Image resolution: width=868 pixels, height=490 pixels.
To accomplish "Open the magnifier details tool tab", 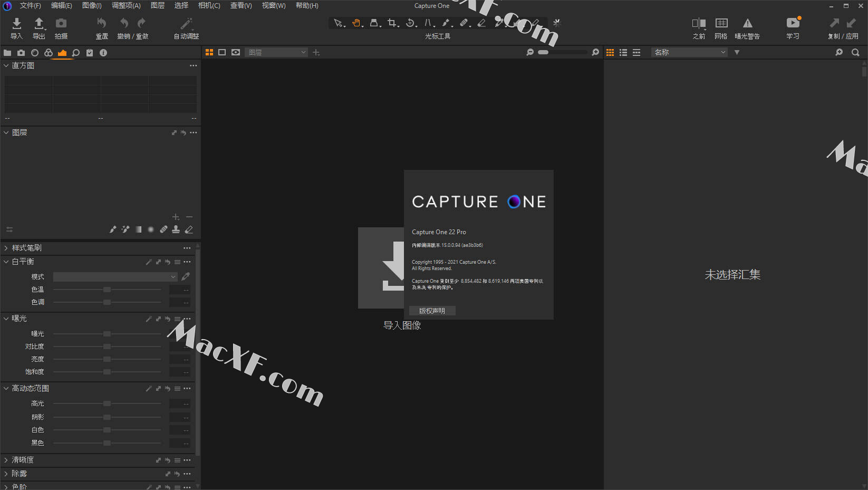I will click(76, 53).
